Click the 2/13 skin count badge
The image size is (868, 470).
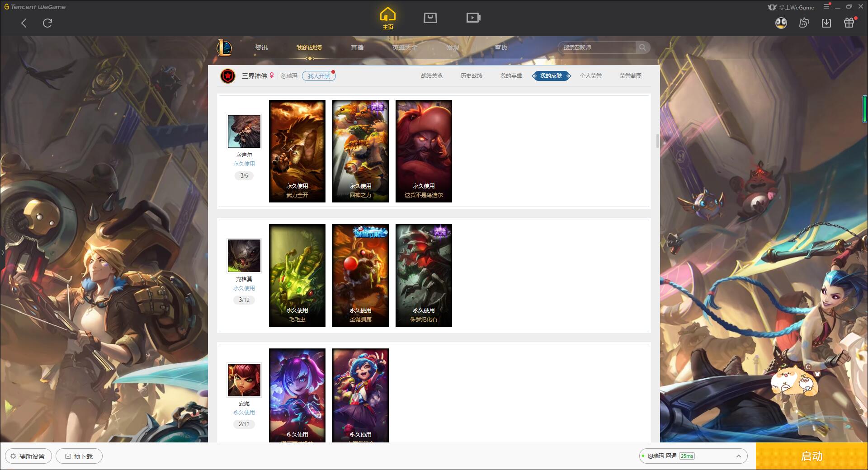point(244,424)
